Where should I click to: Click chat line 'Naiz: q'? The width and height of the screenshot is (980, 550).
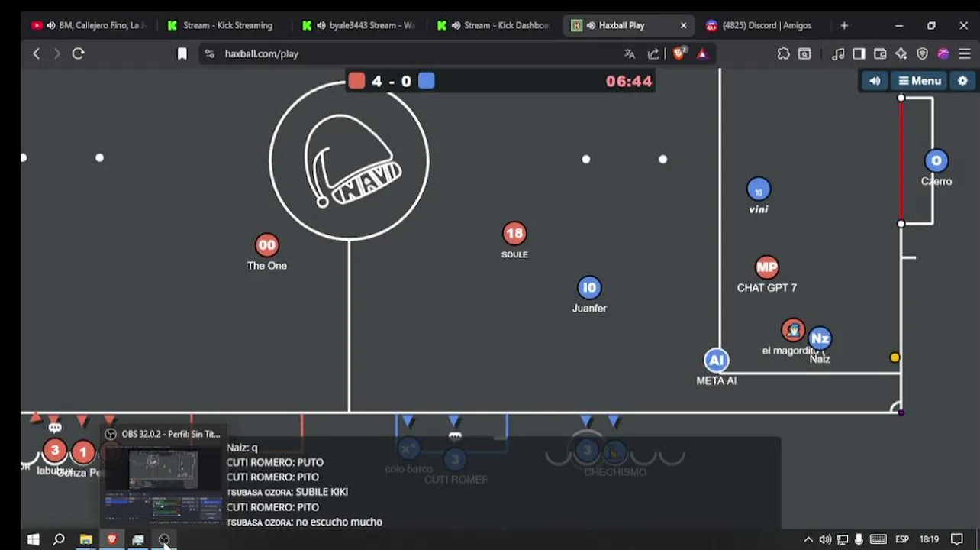click(x=242, y=448)
